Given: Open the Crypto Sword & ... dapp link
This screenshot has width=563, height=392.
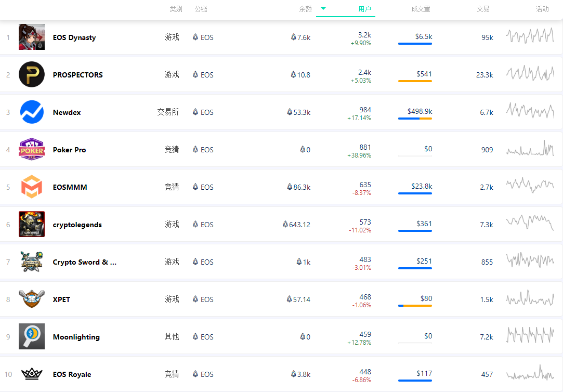Looking at the screenshot, I should click(85, 262).
